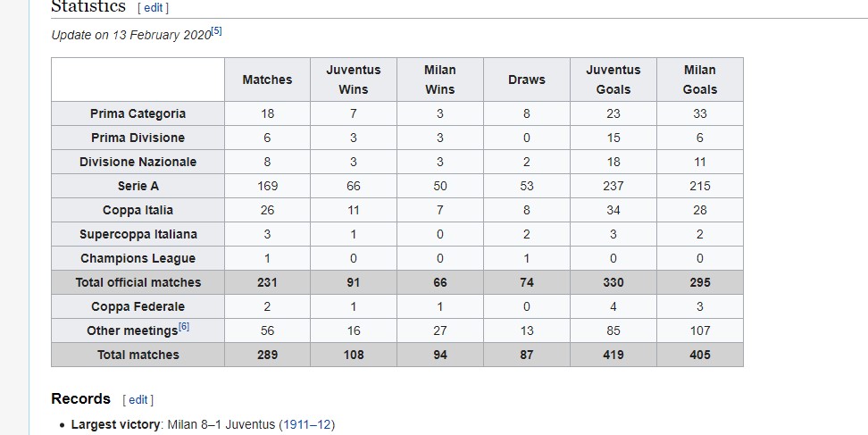Select the Serie A row label
868x435 pixels.
[x=138, y=186]
